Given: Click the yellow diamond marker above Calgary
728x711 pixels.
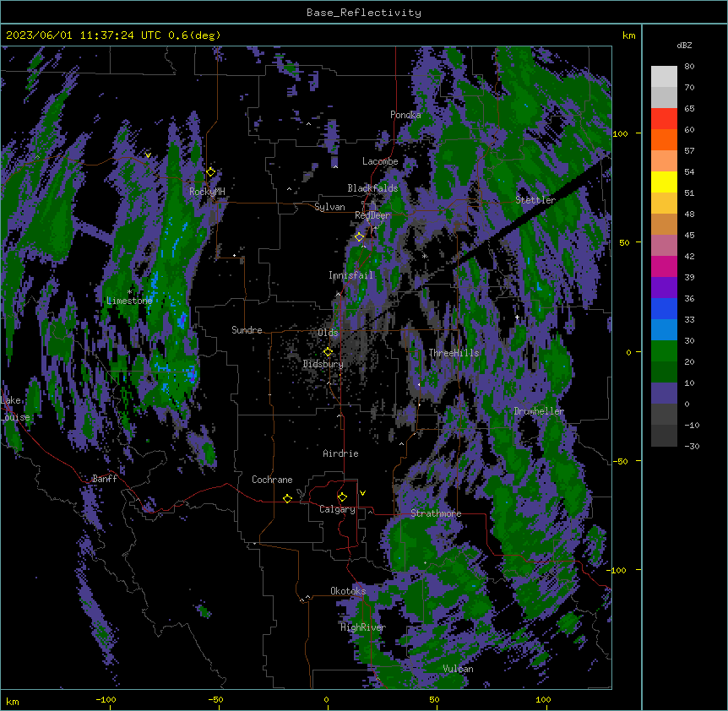Looking at the screenshot, I should coord(343,497).
